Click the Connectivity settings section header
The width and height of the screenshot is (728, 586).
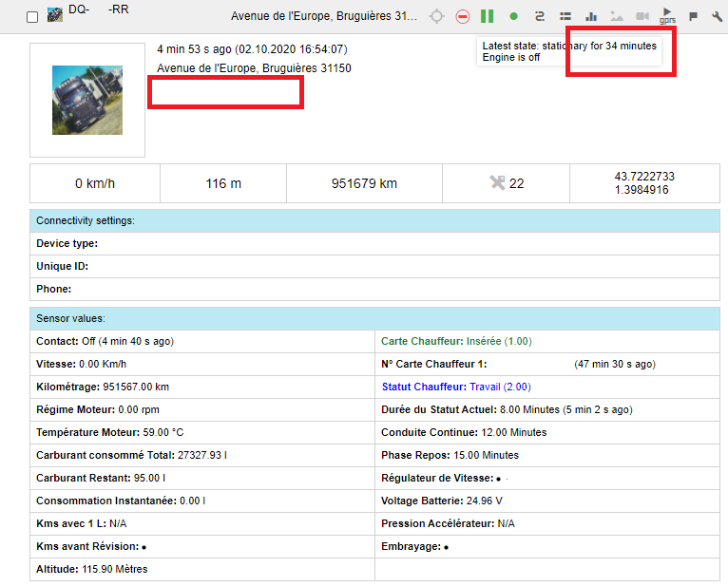click(x=86, y=220)
